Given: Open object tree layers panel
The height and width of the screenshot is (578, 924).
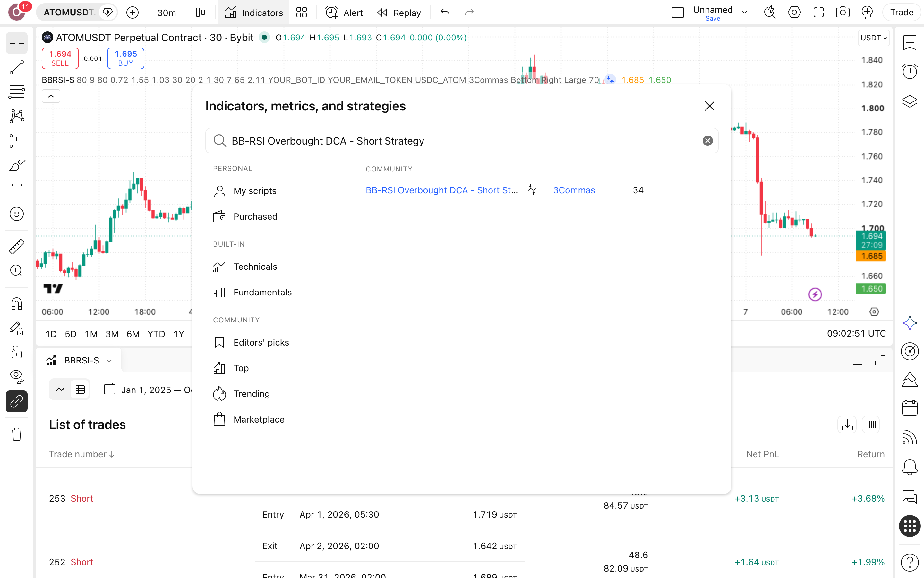Looking at the screenshot, I should 910,101.
